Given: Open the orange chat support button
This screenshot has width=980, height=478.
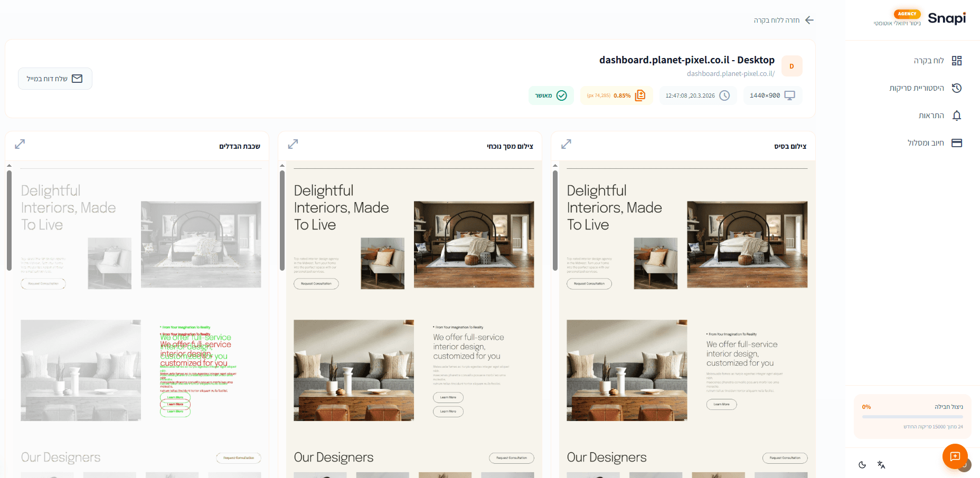Looking at the screenshot, I should click(x=955, y=456).
